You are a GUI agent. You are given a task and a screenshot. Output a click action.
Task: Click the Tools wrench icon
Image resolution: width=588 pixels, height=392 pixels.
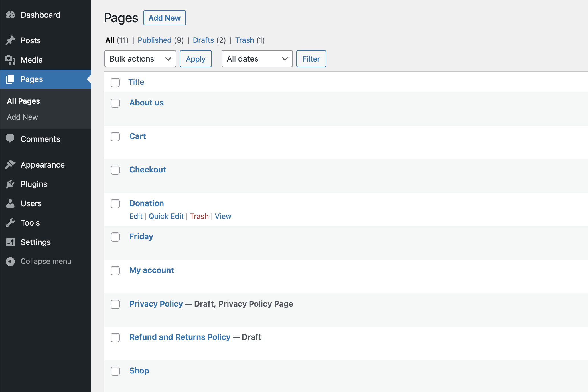click(10, 223)
